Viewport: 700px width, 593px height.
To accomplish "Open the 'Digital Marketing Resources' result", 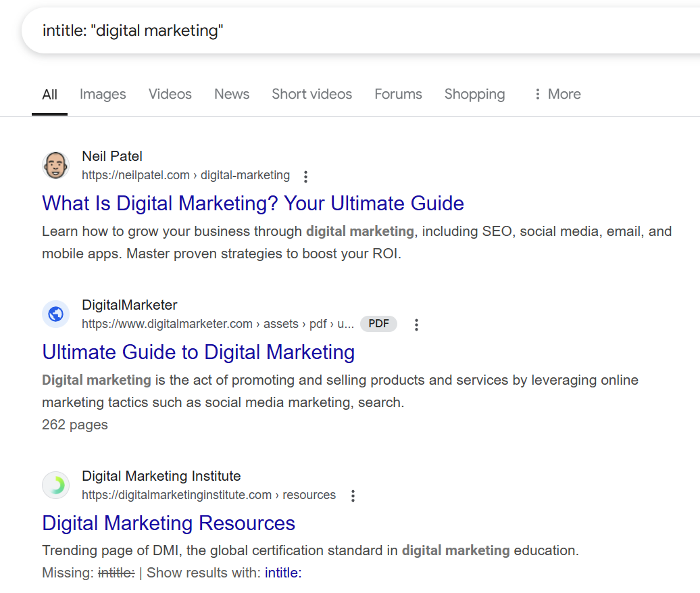I will (169, 523).
